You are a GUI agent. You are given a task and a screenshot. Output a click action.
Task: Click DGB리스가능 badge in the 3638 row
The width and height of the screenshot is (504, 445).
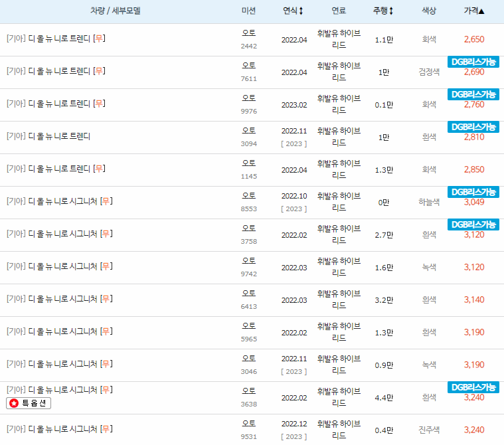473,387
